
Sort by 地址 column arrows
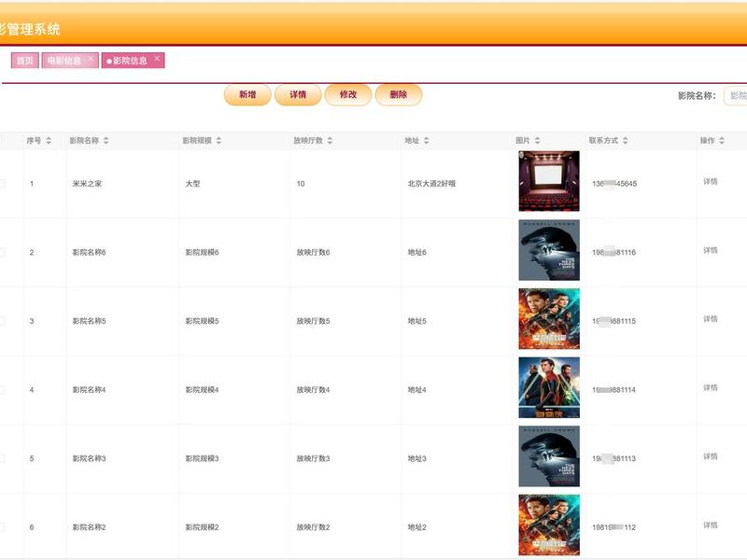click(427, 141)
